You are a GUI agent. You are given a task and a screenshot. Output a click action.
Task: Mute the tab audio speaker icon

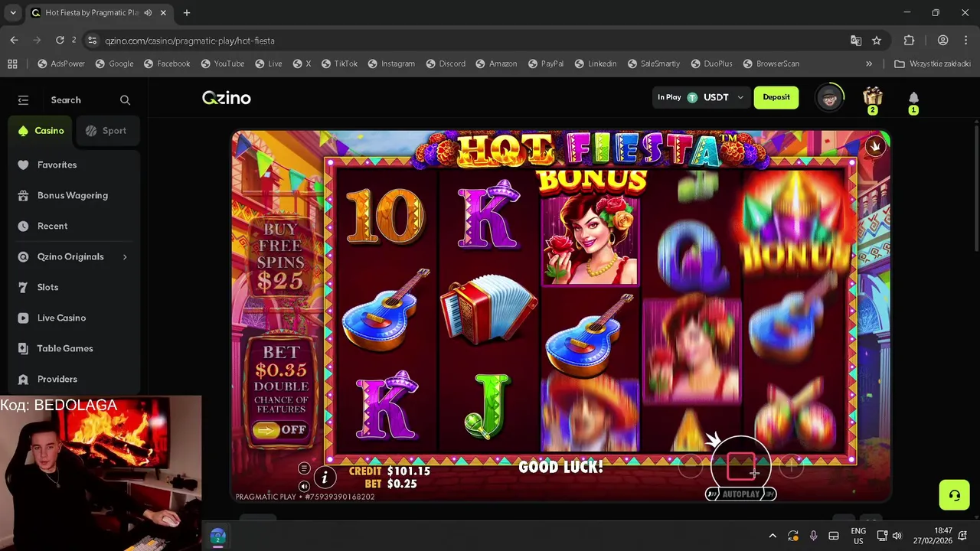click(x=148, y=13)
